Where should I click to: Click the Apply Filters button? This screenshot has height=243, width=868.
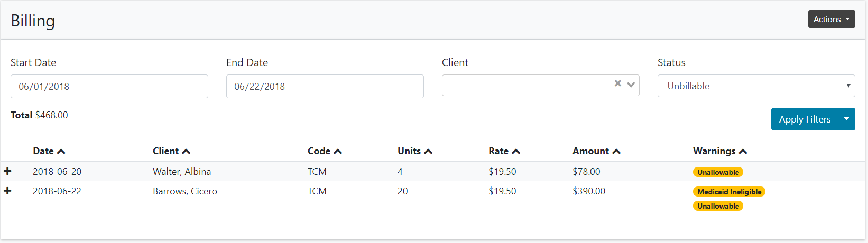(804, 119)
